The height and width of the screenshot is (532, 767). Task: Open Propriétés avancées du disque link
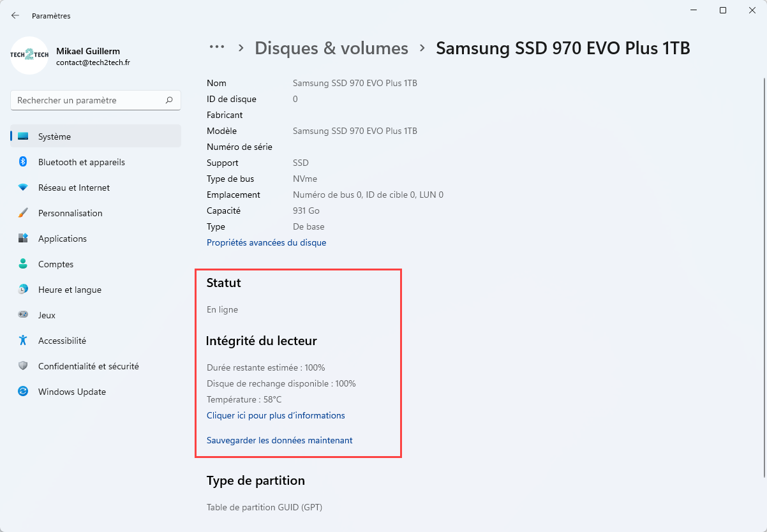click(266, 242)
